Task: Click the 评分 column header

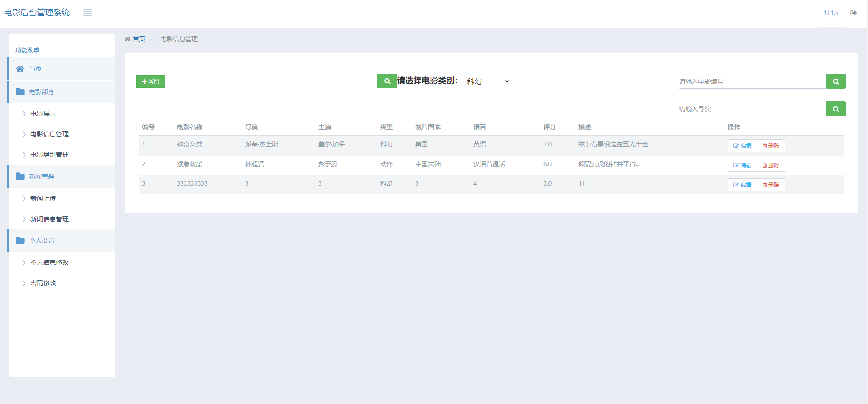Action: pos(549,127)
